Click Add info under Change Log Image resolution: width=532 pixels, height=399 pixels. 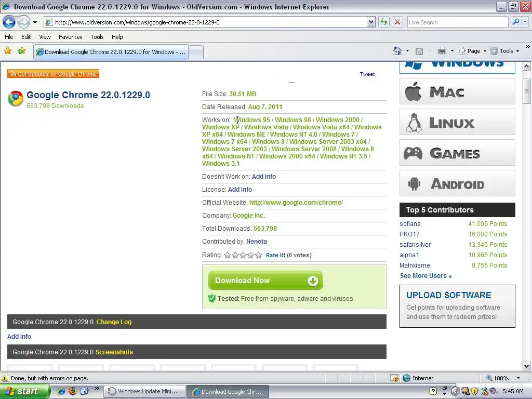click(x=19, y=337)
